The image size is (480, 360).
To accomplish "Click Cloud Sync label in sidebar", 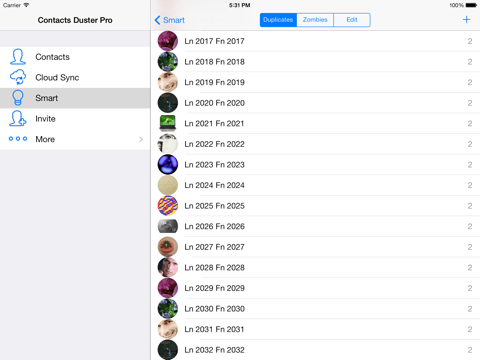I will click(x=57, y=78).
